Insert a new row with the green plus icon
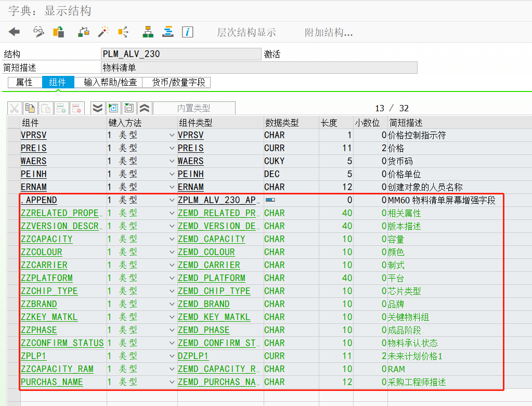This screenshot has width=532, height=406. click(x=61, y=108)
